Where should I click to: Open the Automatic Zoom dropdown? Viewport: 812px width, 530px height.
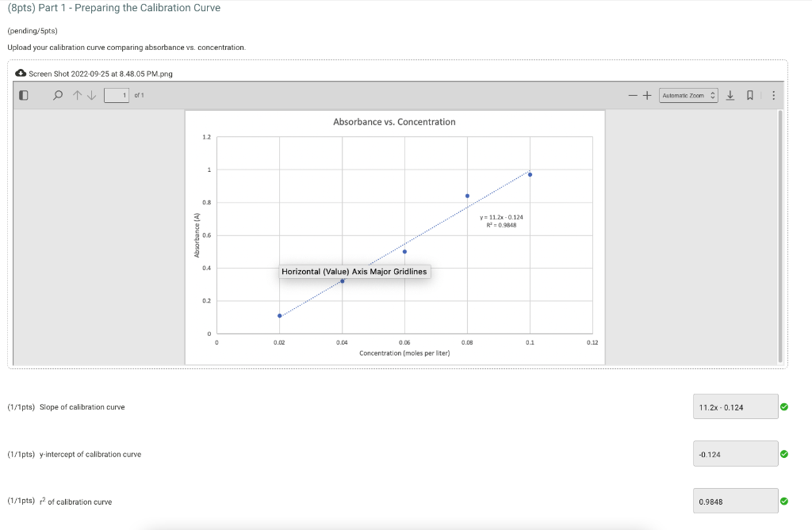coord(688,95)
